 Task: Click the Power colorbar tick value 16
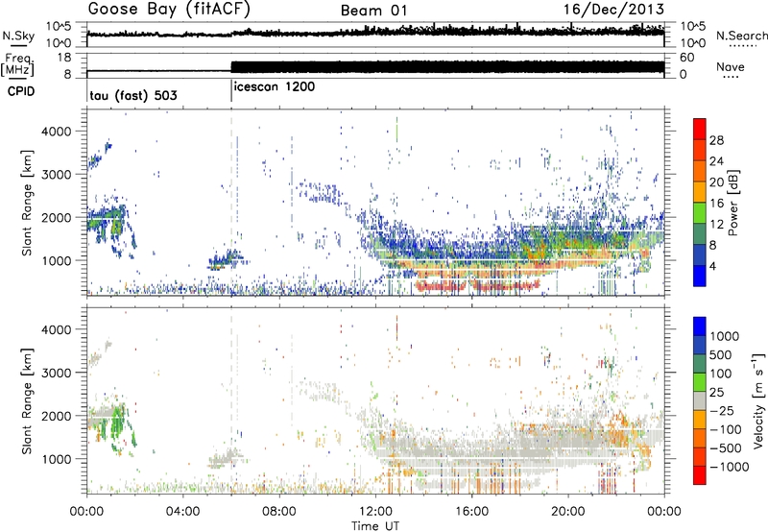pos(716,204)
